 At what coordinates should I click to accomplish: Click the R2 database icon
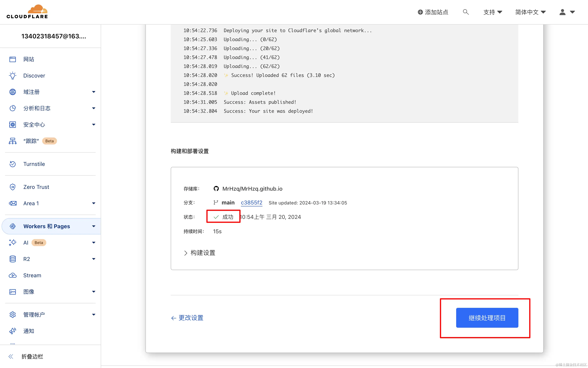pyautogui.click(x=13, y=259)
